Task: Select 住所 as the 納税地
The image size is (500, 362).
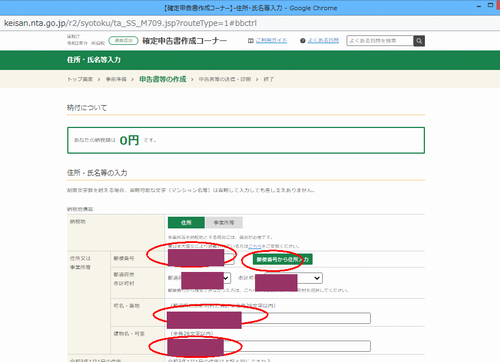Action: (x=186, y=223)
